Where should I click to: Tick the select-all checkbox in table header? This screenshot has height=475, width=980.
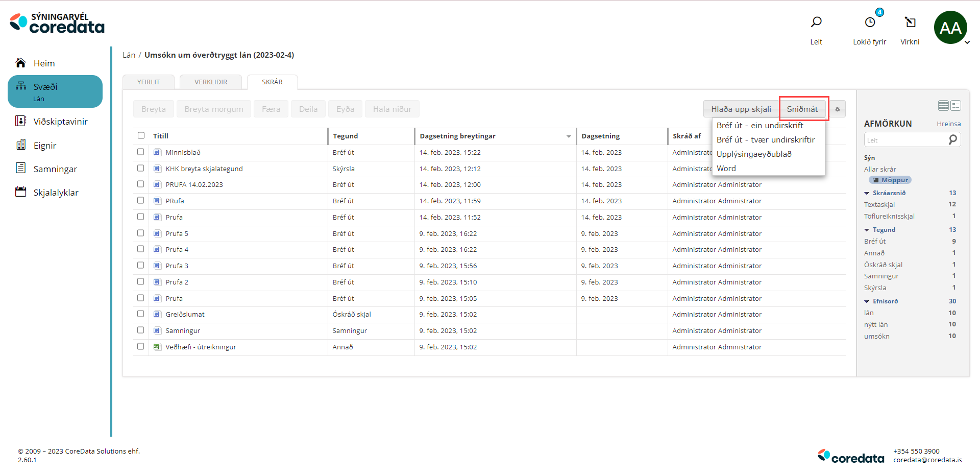(x=141, y=135)
